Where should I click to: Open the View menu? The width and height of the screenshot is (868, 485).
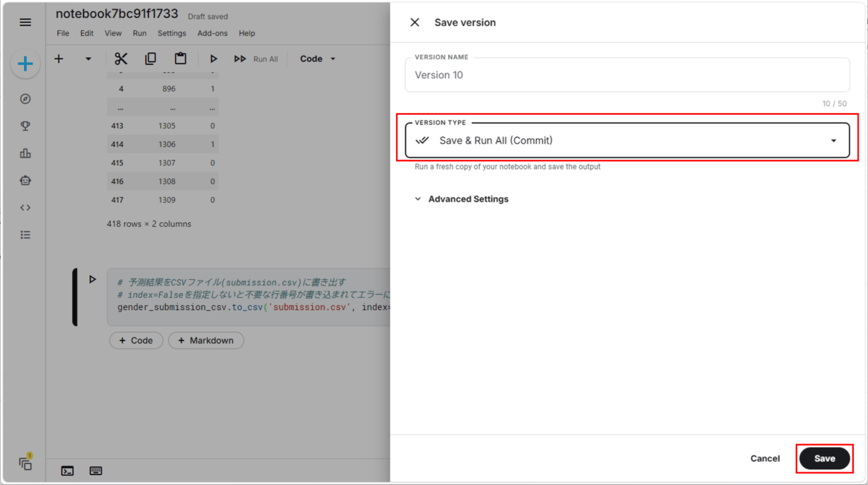(x=113, y=33)
